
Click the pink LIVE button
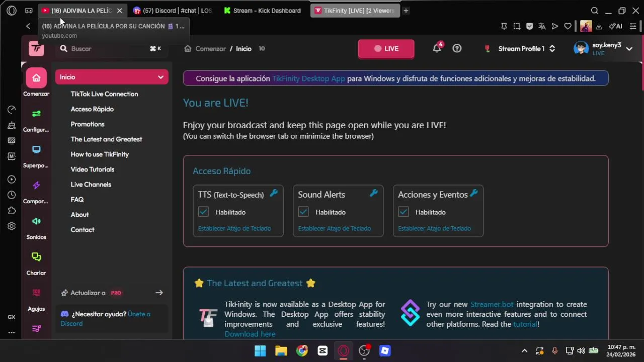386,49
